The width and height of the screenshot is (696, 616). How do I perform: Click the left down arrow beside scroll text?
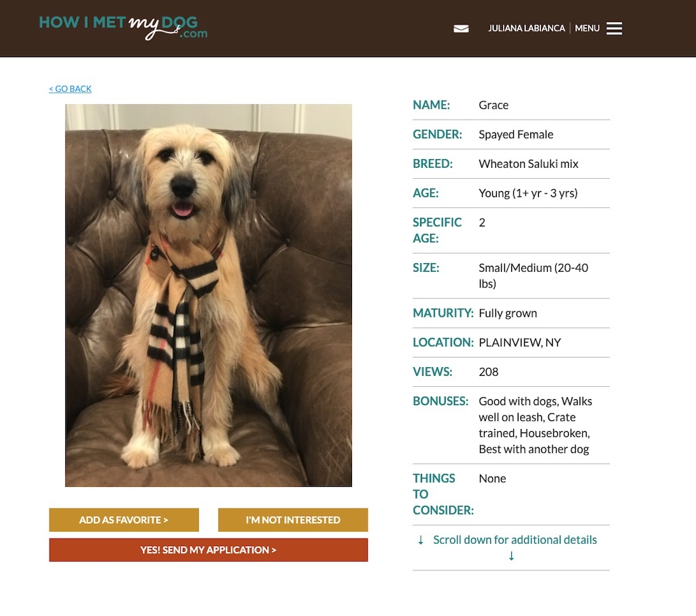tap(420, 540)
